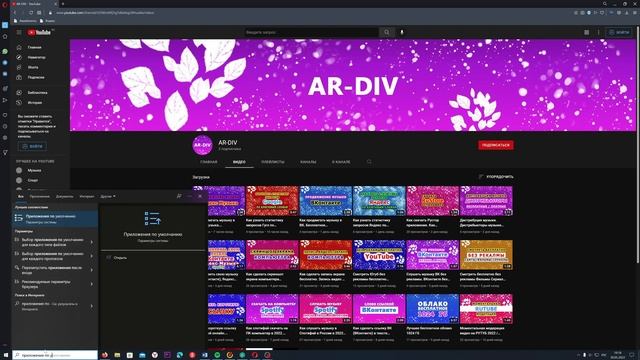The height and width of the screenshot is (360, 640).
Task: Open the Яндекс statistics video thumbnail
Action: click(x=379, y=201)
